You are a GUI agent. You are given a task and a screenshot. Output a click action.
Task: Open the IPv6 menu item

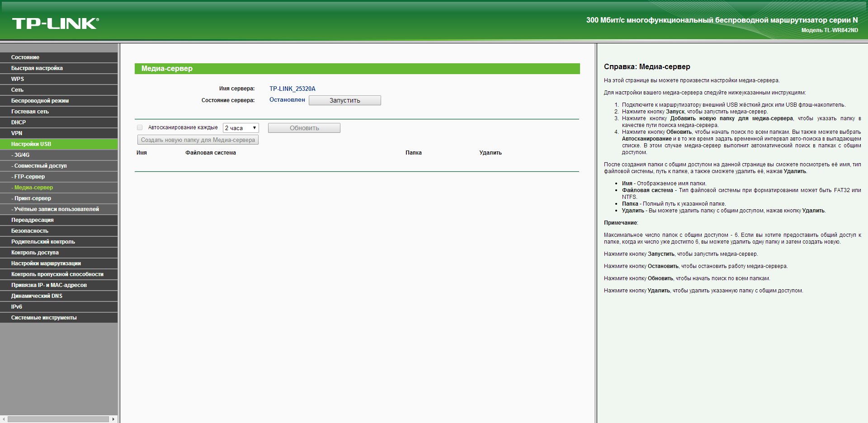[59, 307]
